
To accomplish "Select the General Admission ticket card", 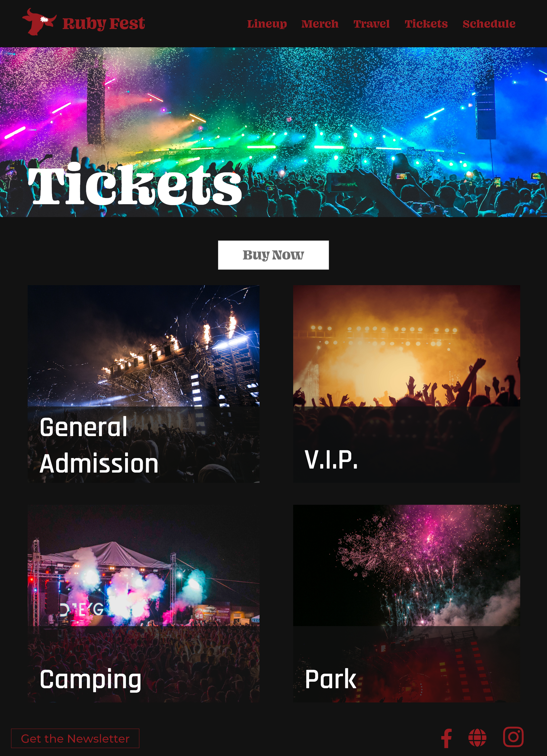I will (144, 384).
